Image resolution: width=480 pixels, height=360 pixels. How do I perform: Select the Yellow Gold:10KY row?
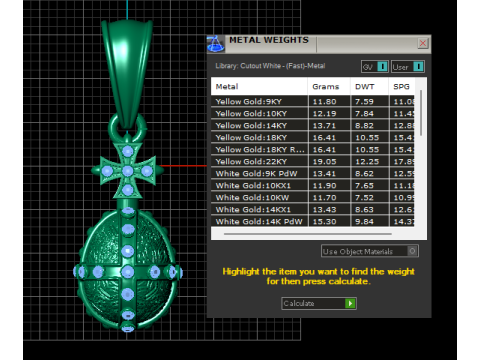tap(313, 113)
